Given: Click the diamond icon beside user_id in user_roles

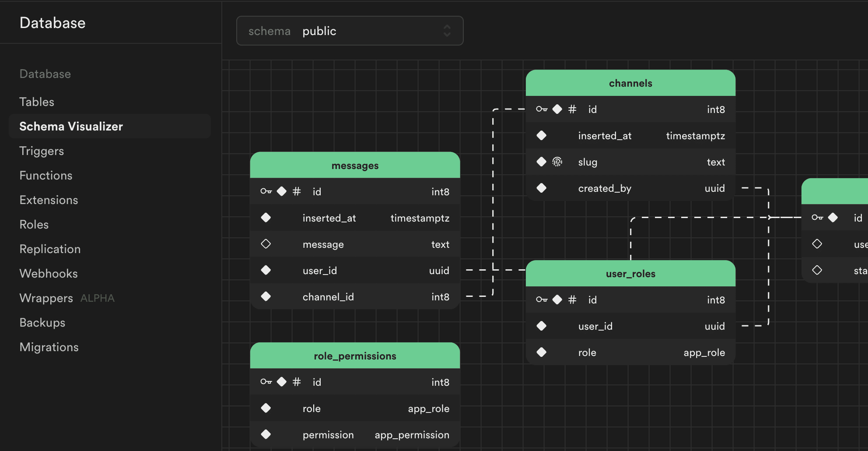Looking at the screenshot, I should tap(541, 326).
